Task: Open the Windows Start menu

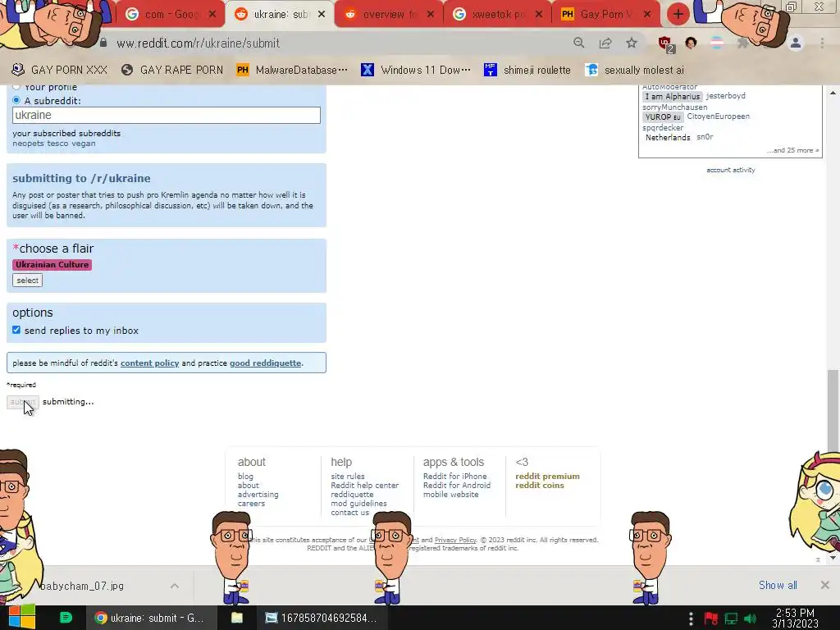Action: (21, 618)
